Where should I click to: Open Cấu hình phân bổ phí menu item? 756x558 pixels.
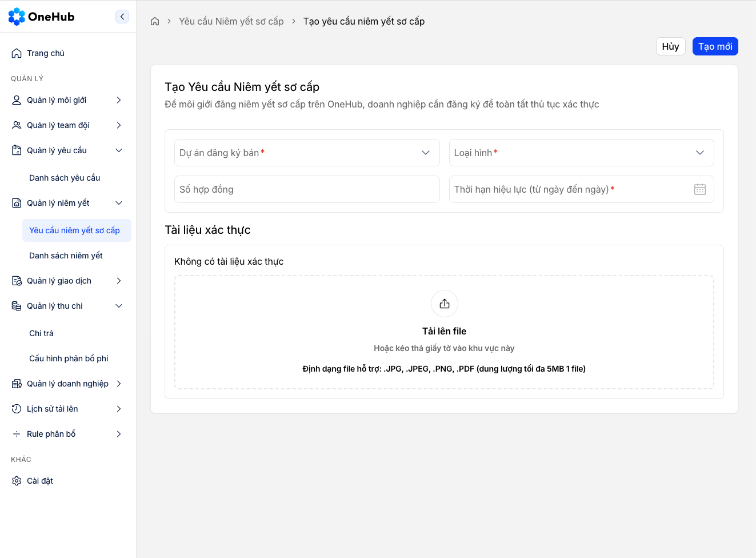coord(77,358)
